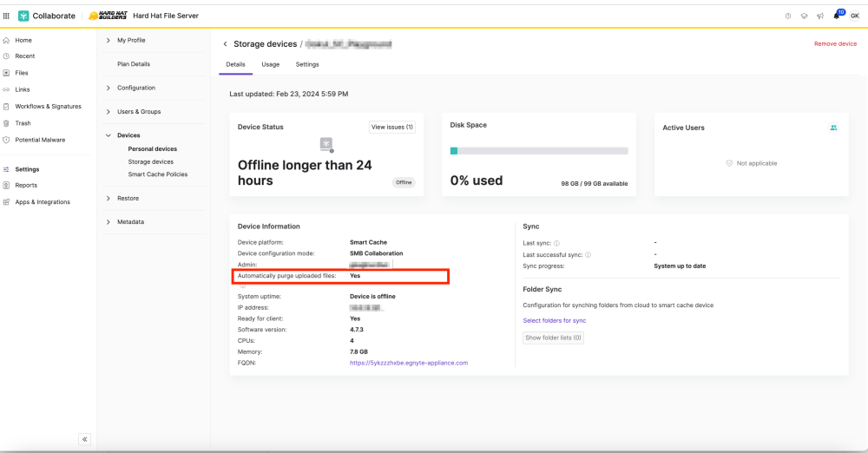Click the Home icon in sidebar

pyautogui.click(x=6, y=40)
